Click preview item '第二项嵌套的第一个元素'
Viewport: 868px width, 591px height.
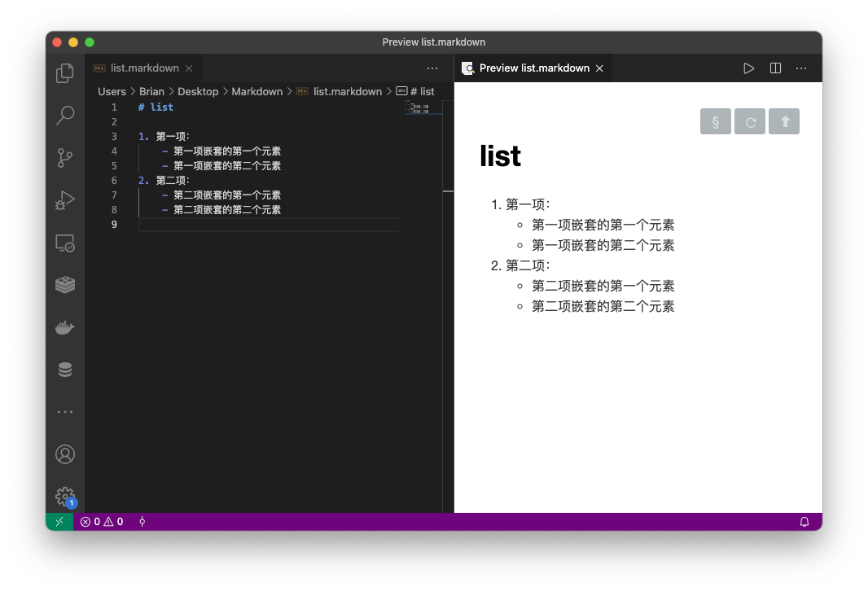[603, 286]
